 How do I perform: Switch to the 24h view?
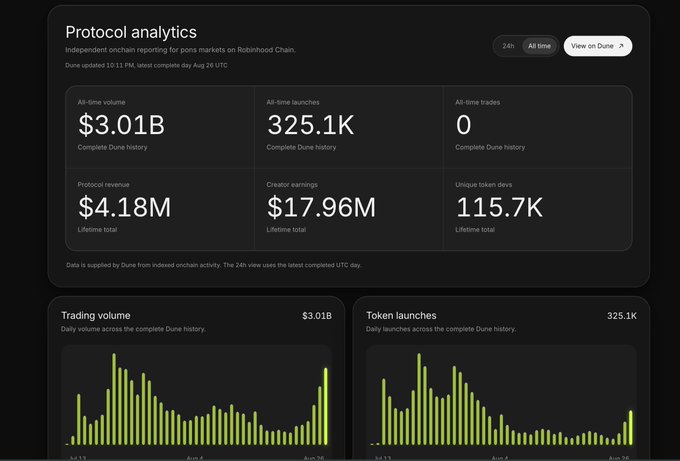point(508,46)
